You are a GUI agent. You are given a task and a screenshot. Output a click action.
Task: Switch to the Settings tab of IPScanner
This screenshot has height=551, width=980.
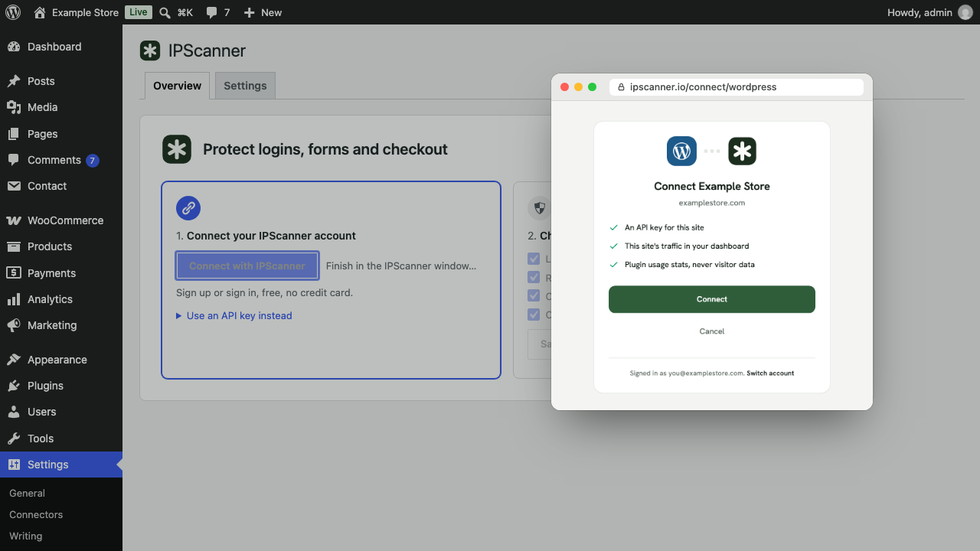click(x=245, y=86)
